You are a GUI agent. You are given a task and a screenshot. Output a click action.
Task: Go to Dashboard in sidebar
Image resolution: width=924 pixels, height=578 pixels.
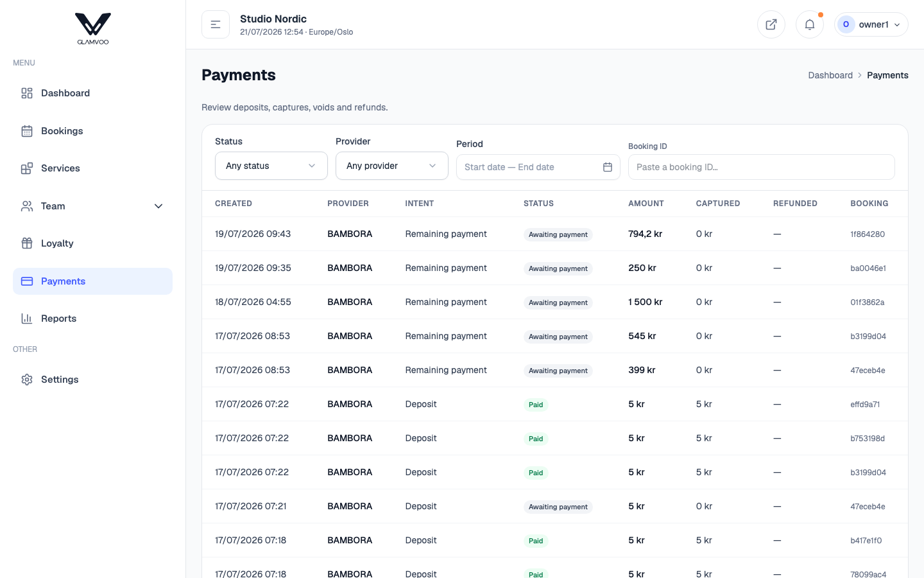pyautogui.click(x=92, y=93)
